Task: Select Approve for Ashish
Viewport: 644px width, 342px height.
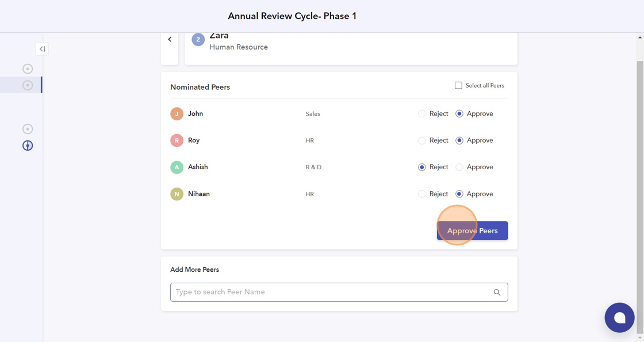Action: tap(459, 168)
